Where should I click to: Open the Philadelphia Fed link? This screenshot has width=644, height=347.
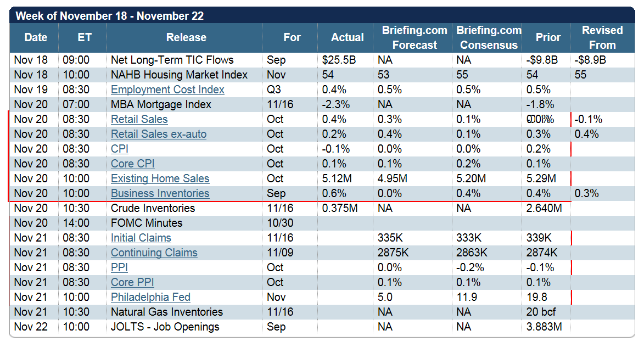pyautogui.click(x=150, y=297)
